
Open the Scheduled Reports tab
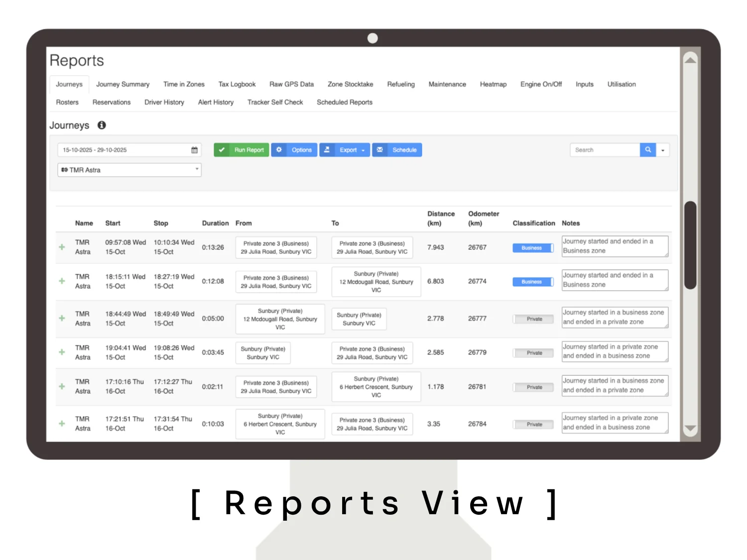[345, 103]
